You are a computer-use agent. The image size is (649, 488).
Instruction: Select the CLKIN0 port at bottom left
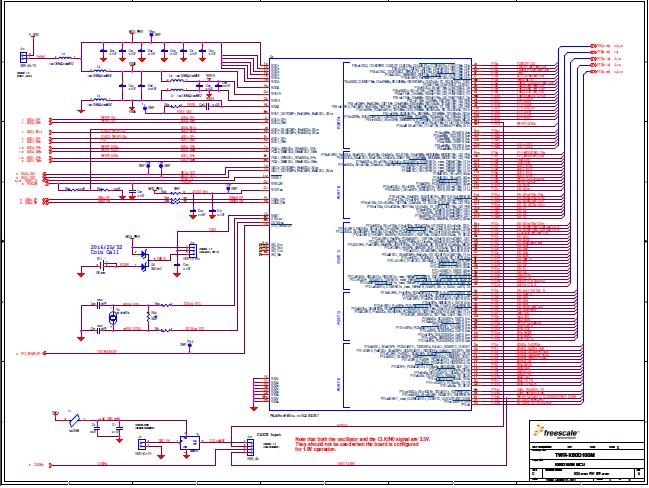tap(38, 465)
